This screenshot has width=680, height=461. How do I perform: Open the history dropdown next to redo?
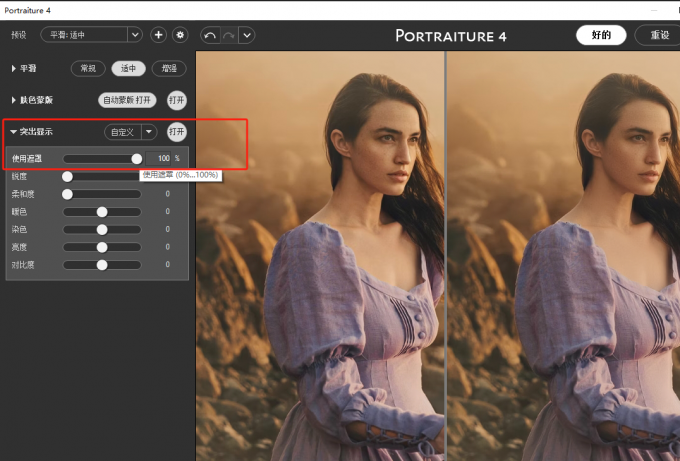247,36
